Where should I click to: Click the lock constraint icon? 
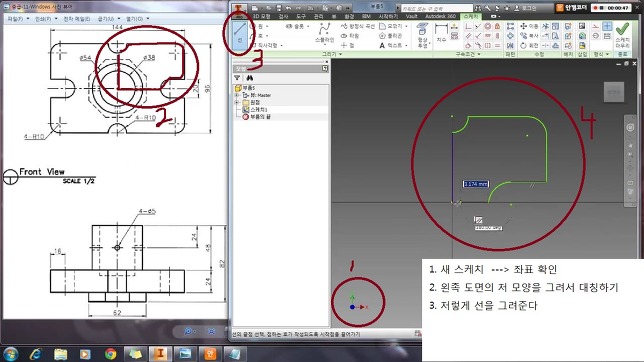tap(497, 26)
